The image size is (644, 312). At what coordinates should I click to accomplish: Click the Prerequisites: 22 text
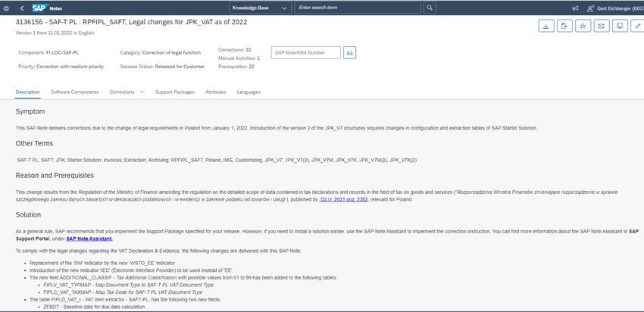(236, 67)
